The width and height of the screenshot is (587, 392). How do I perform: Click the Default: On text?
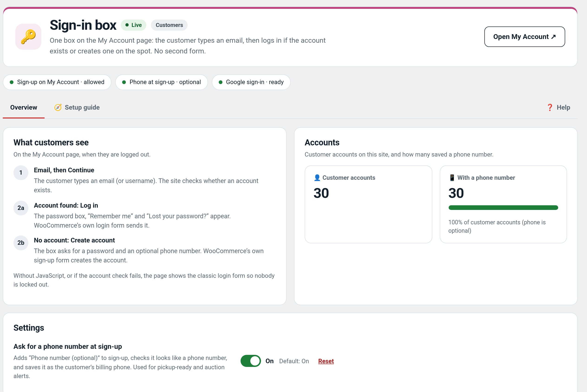click(294, 361)
